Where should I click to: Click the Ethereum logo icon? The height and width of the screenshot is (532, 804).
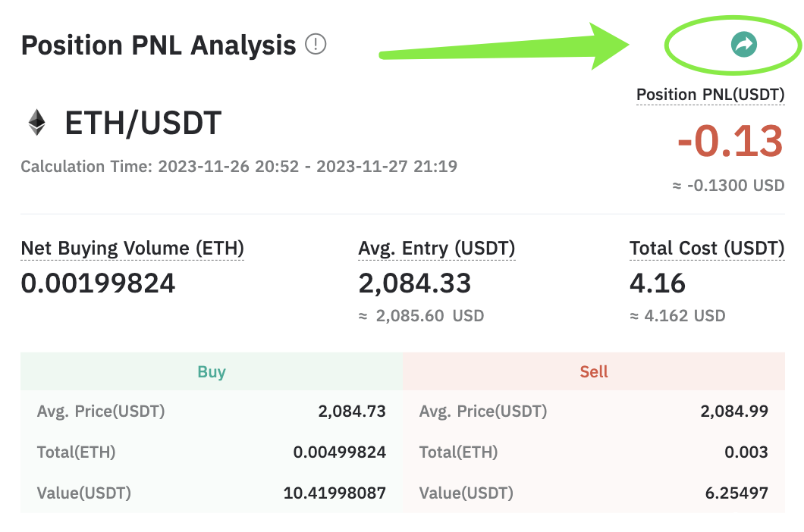coord(36,123)
